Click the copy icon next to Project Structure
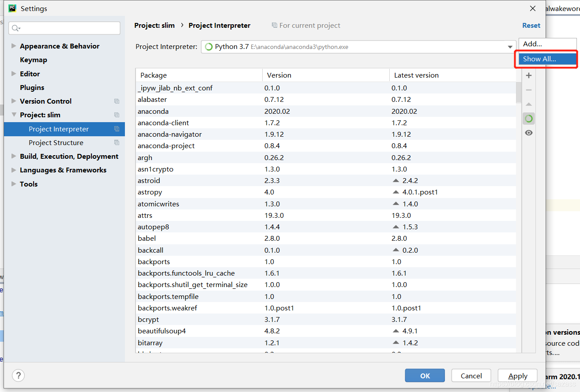Image resolution: width=580 pixels, height=392 pixels. [x=117, y=143]
